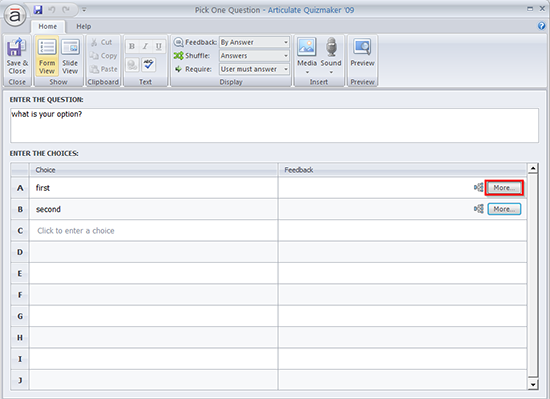Screen dimensions: 550x399
Task: Click the branching icon in row A
Action: coord(478,188)
